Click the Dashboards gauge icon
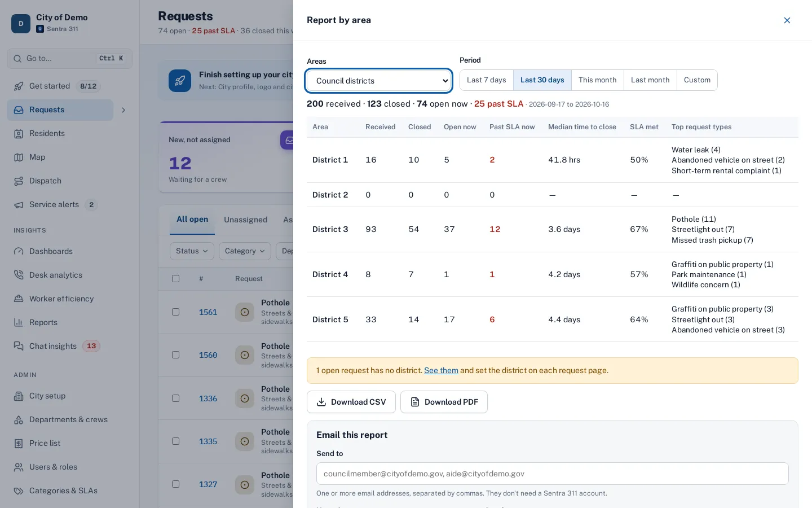 pyautogui.click(x=19, y=251)
